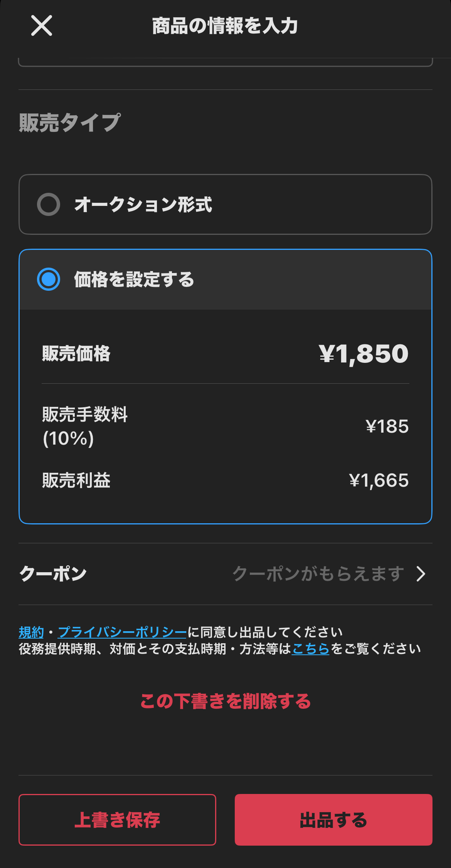
Task: Tap この下書きを削除する to delete draft
Action: pyautogui.click(x=225, y=701)
